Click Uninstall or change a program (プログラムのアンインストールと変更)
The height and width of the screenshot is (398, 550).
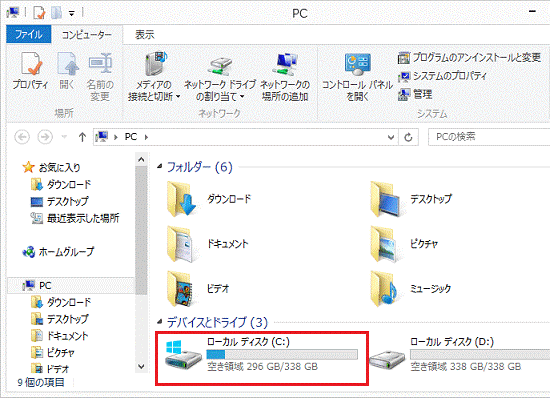pyautogui.click(x=470, y=58)
